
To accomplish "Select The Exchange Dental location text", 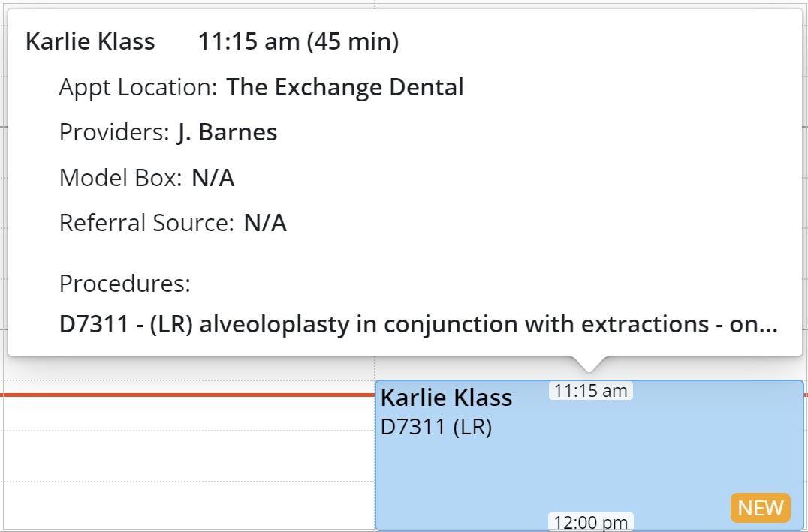I will coord(345,88).
